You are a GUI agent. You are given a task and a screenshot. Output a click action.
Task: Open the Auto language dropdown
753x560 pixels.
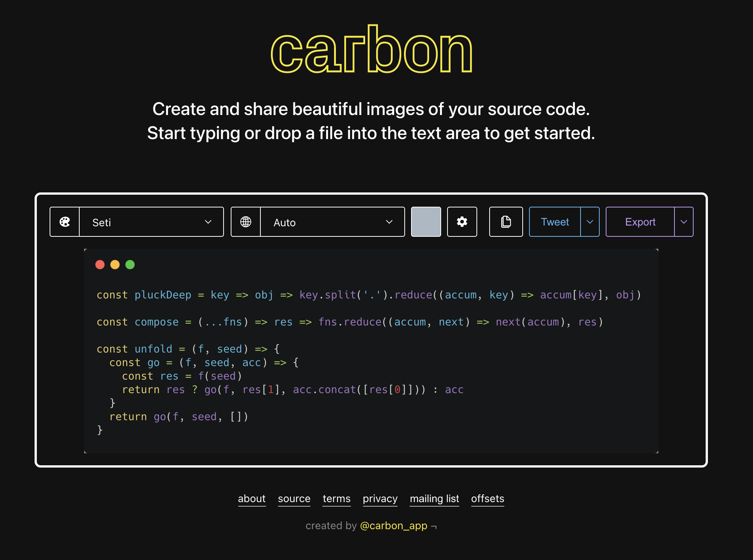pyautogui.click(x=333, y=222)
